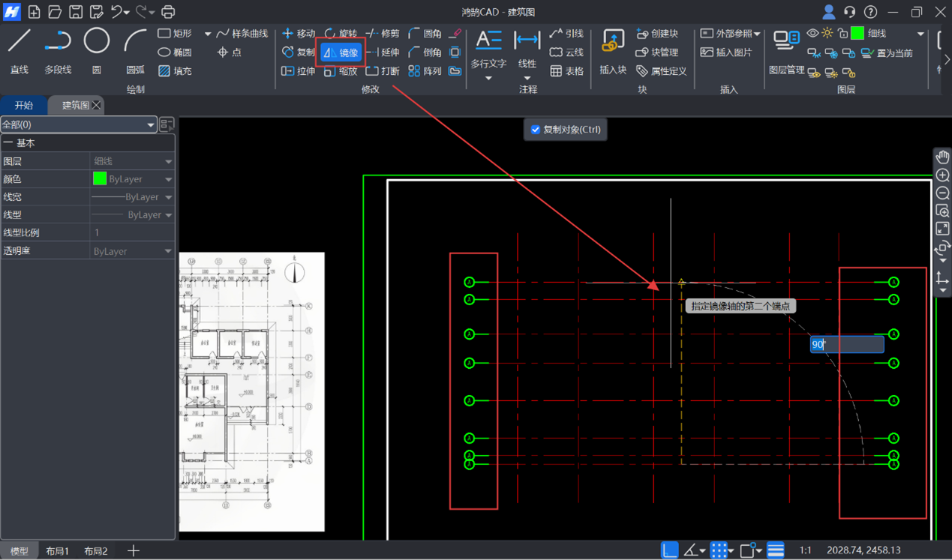Toggle layer visibility eye icon
952x560 pixels.
point(812,34)
